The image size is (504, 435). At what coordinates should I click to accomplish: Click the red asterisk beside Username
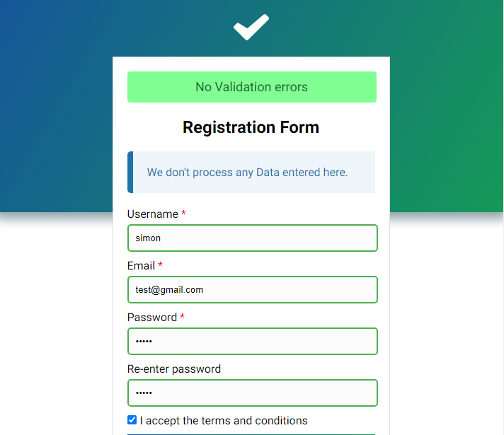(x=183, y=214)
